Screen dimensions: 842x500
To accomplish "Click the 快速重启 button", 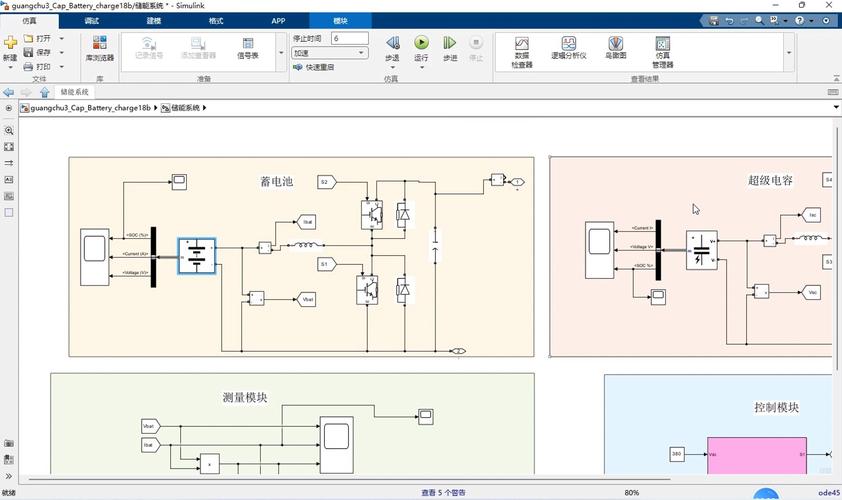I will tap(314, 67).
